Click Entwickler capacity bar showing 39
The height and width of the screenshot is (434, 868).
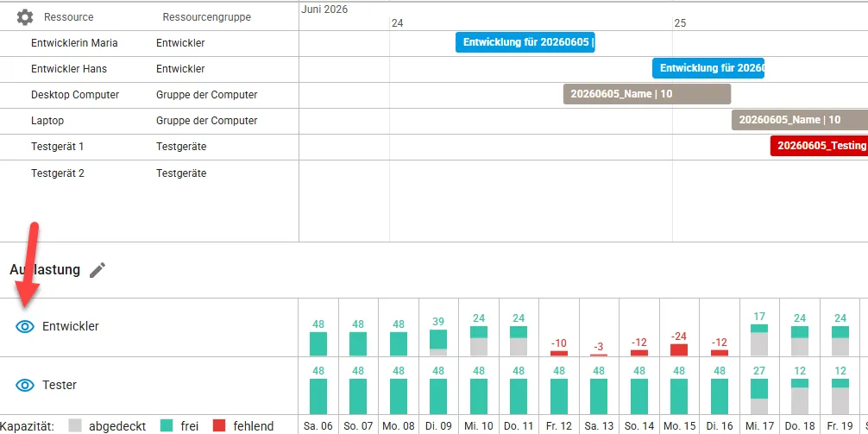tap(438, 343)
